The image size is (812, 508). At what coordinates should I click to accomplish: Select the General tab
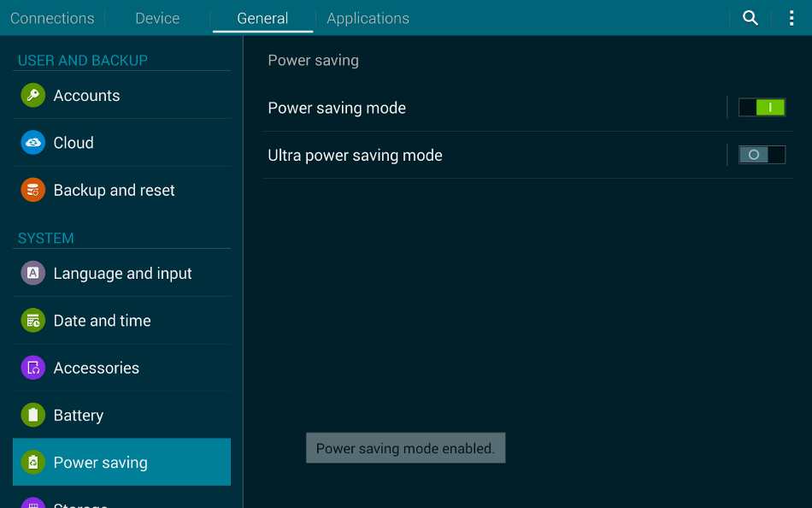pos(262,18)
